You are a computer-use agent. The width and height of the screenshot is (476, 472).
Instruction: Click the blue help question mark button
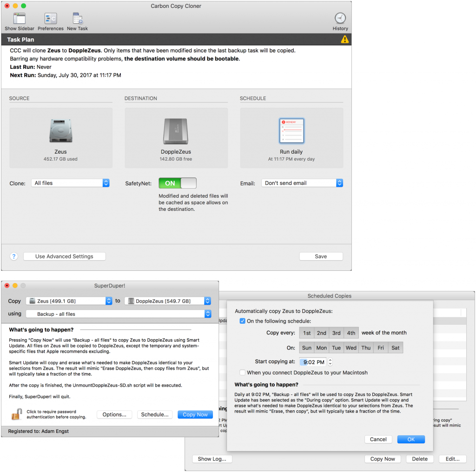[13, 256]
